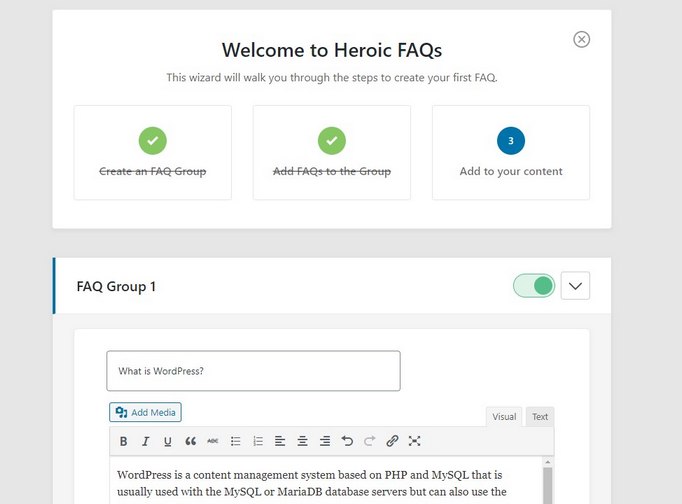This screenshot has width=682, height=504.
Task: Apply strikethrough formatting
Action: (x=213, y=441)
